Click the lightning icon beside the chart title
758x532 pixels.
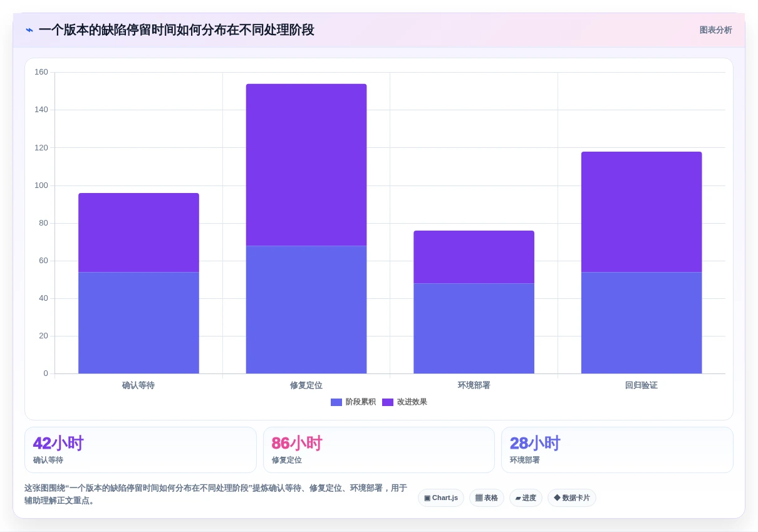29,30
